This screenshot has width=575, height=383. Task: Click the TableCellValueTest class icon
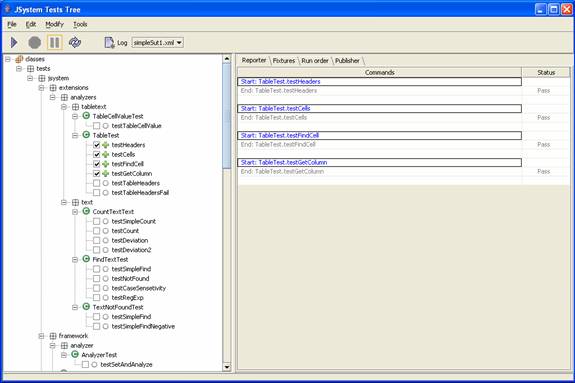[86, 116]
